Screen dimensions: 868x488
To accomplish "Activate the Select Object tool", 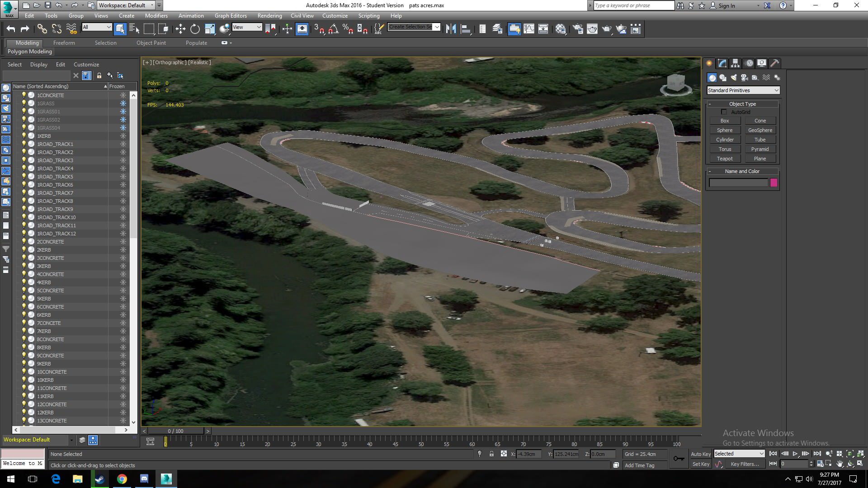I will pos(120,29).
